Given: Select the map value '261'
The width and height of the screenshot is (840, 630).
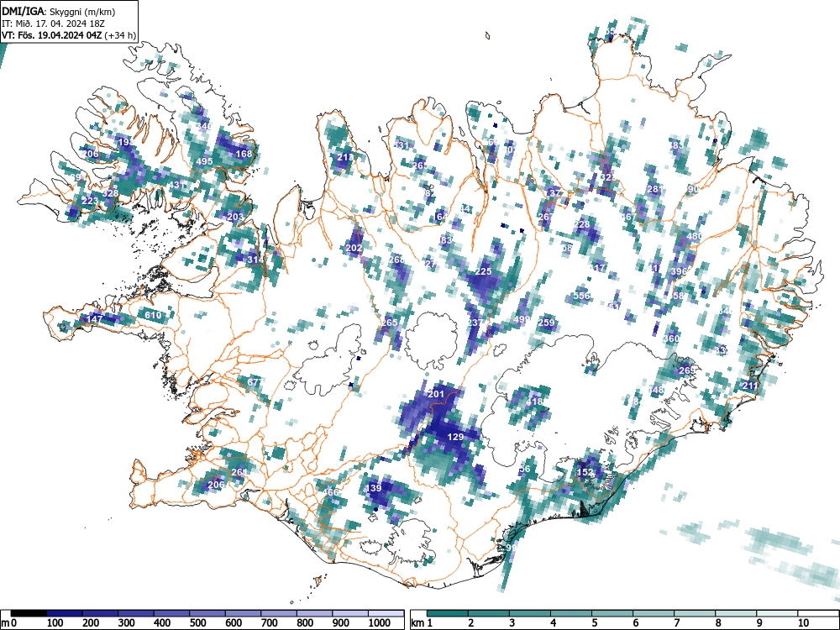Looking at the screenshot, I should (239, 472).
